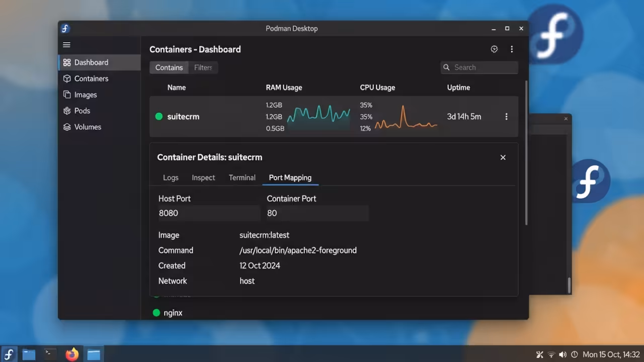Open the first file manager taskbar icon
Image resolution: width=644 pixels, height=362 pixels.
(x=29, y=354)
